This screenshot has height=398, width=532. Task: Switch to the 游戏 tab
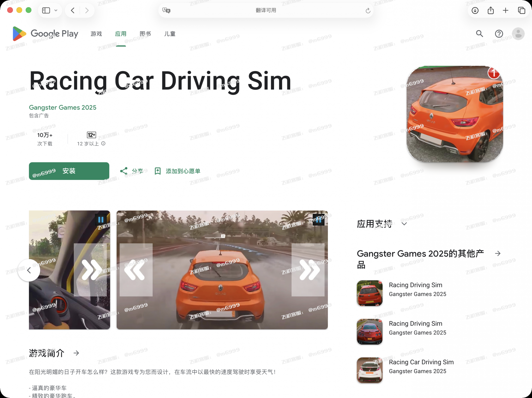[x=96, y=34]
